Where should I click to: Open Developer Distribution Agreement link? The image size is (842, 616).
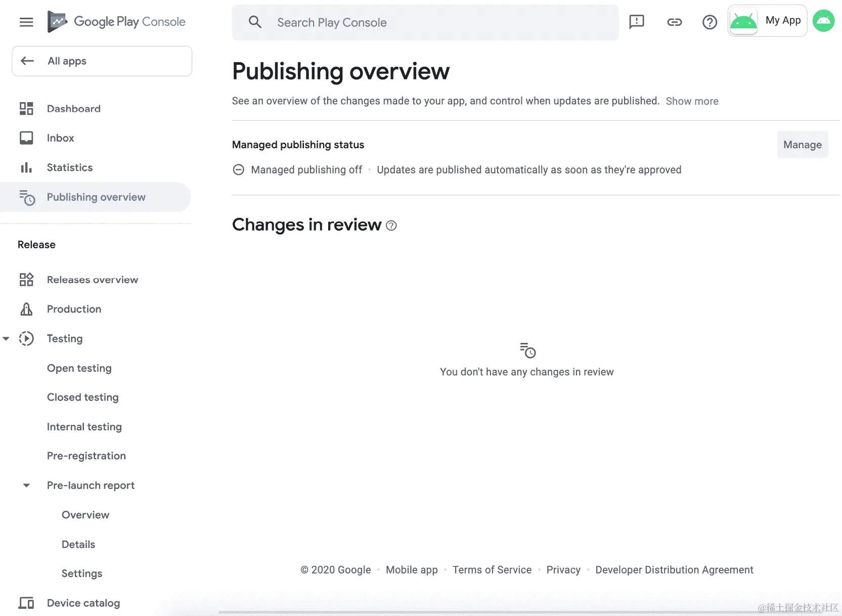click(674, 570)
